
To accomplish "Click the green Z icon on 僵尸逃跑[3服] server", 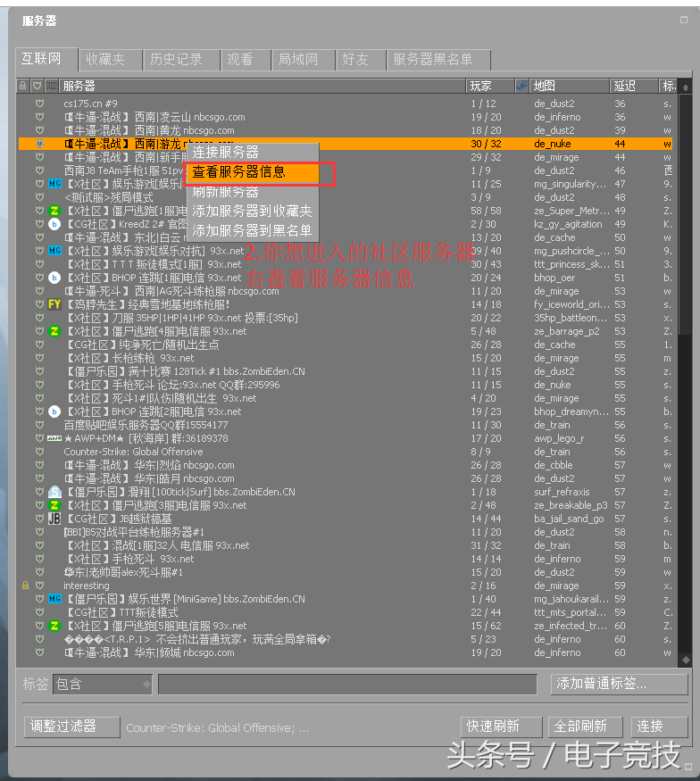I will point(54,505).
